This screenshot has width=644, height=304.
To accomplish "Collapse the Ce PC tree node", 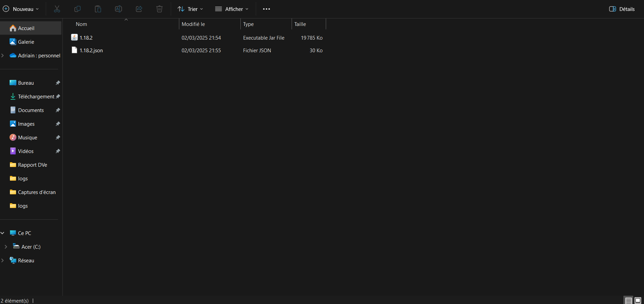I will (x=3, y=233).
